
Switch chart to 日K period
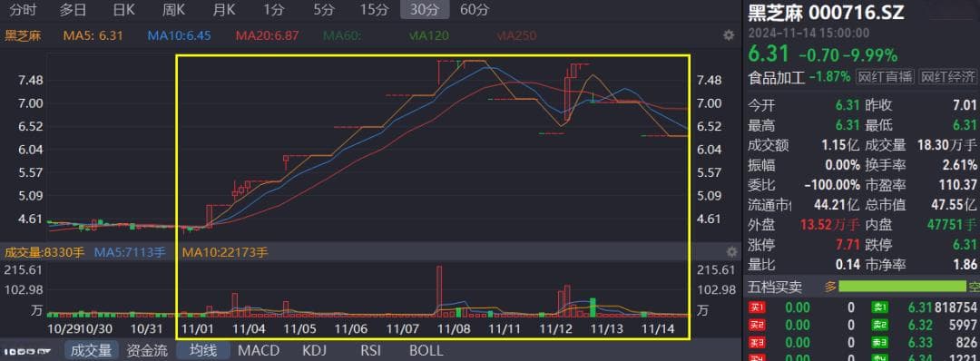pos(123,9)
